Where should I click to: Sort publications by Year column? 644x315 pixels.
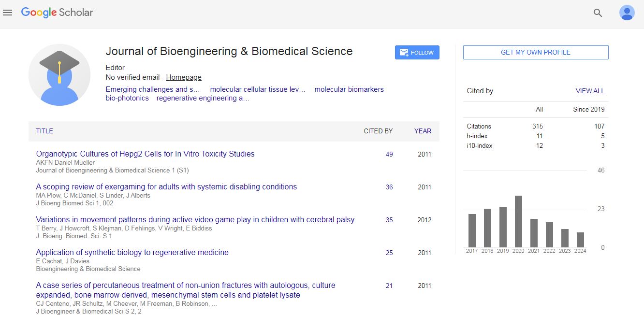[423, 131]
